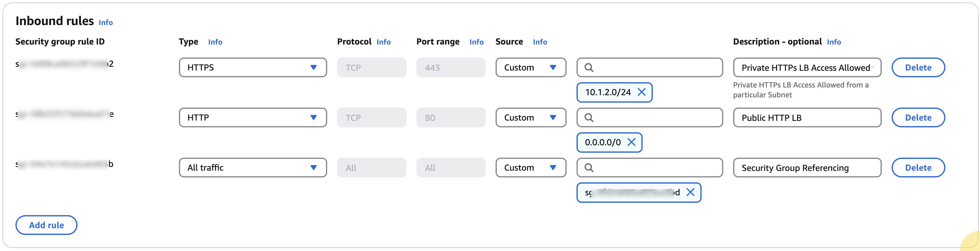This screenshot has height=251, width=980.
Task: Delete the Public HTTP LB rule
Action: [x=918, y=118]
